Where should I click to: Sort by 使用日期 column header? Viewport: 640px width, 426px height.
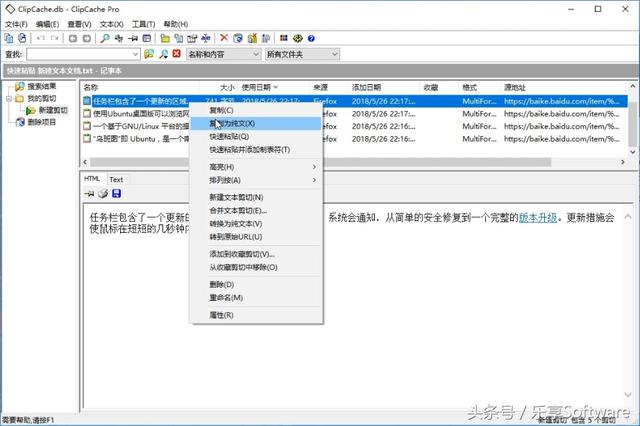tap(259, 87)
